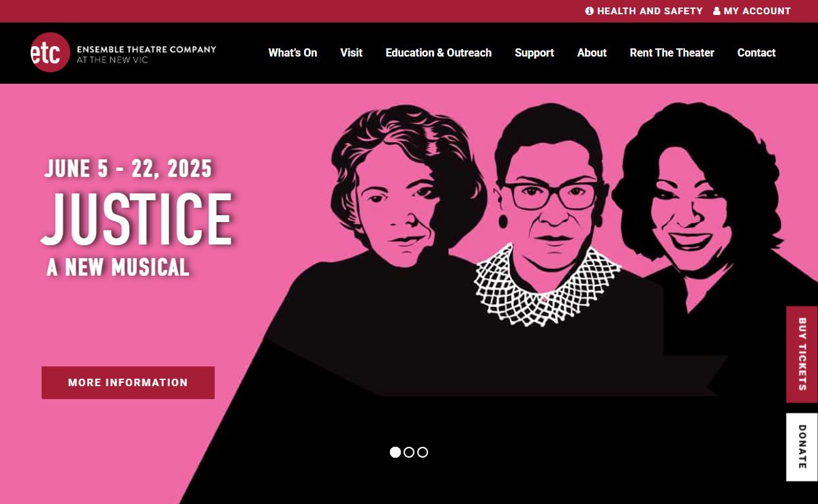Click the A New Musical subtitle

(118, 267)
